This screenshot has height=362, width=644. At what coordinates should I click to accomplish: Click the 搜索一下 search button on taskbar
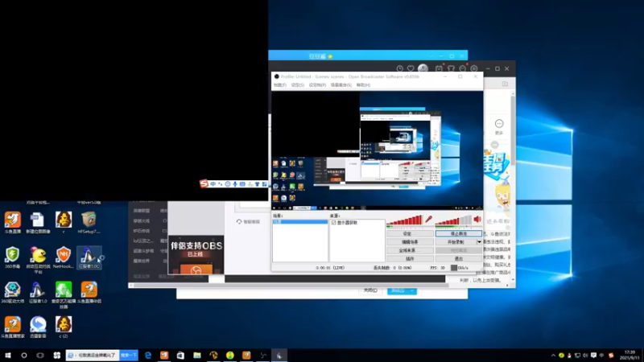[x=129, y=355]
